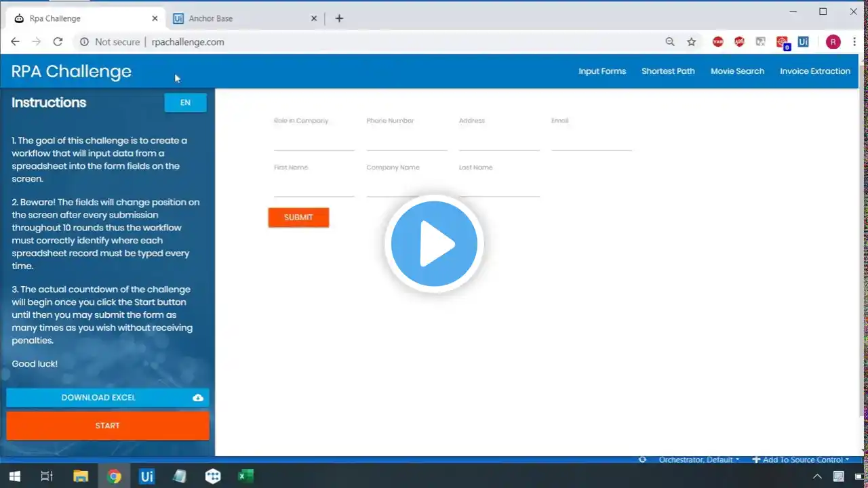Open the UiPath browser extension icon
Viewport: 868px width, 488px height.
click(x=804, y=42)
